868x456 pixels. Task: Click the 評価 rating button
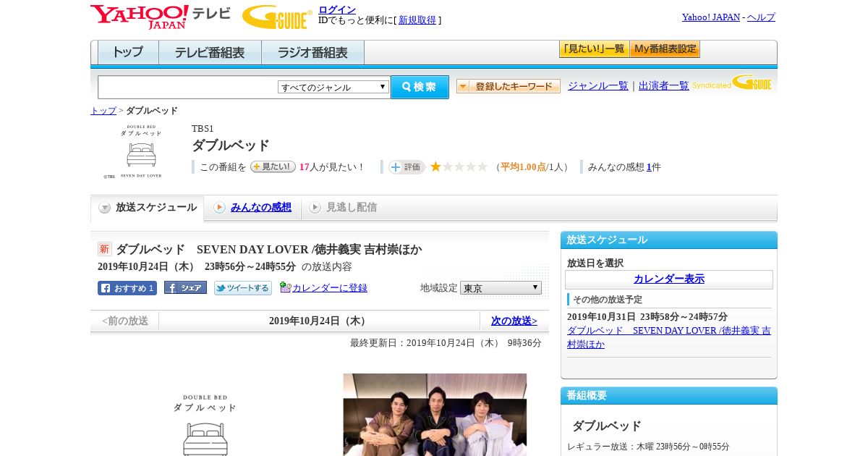coord(407,167)
